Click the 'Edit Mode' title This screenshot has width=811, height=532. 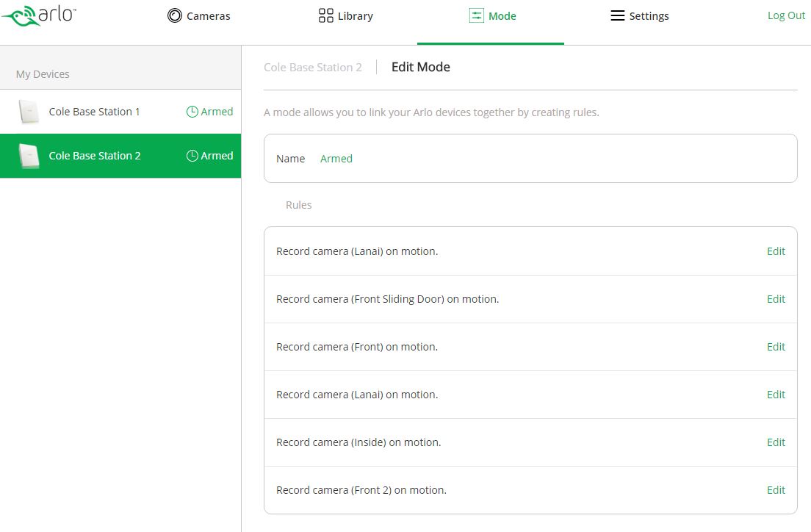point(420,67)
